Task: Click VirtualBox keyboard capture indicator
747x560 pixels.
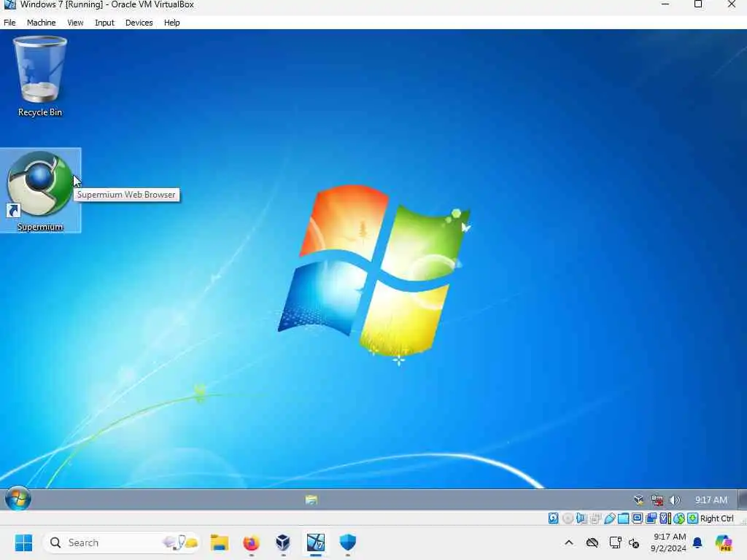Action: tap(693, 518)
